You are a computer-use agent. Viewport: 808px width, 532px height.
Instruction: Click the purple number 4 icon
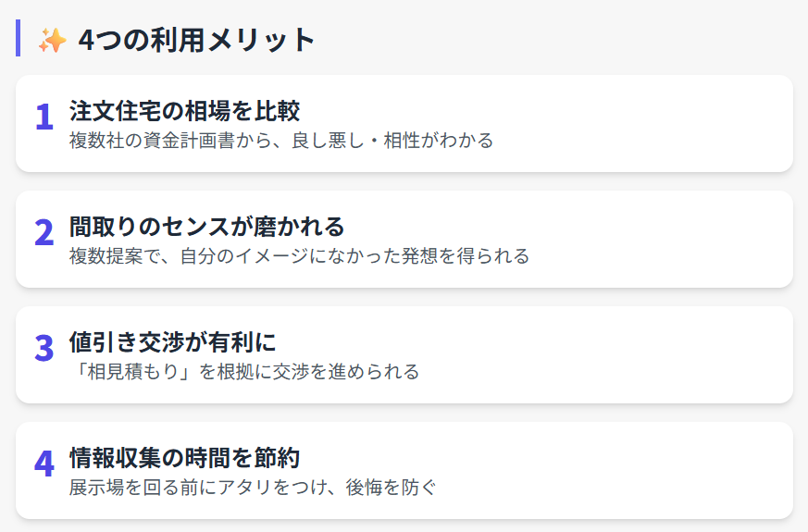tap(44, 464)
